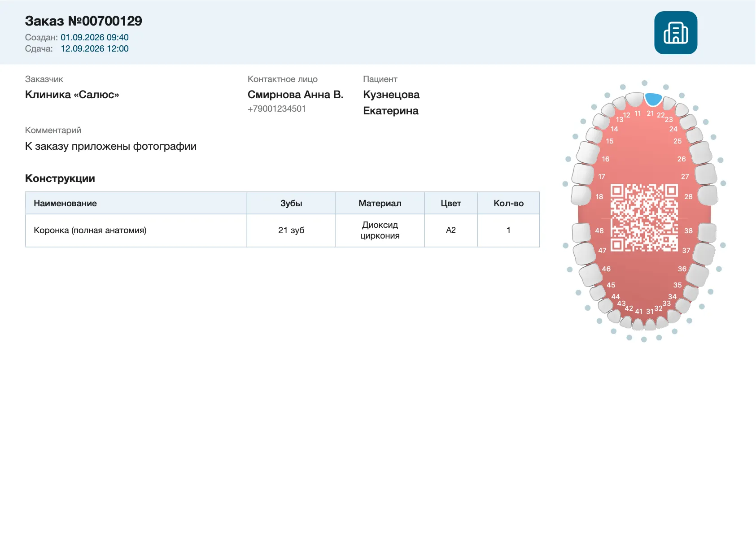Click creation date 01.09.2026 09:40
Screen dimensions: 756x535
coord(95,37)
